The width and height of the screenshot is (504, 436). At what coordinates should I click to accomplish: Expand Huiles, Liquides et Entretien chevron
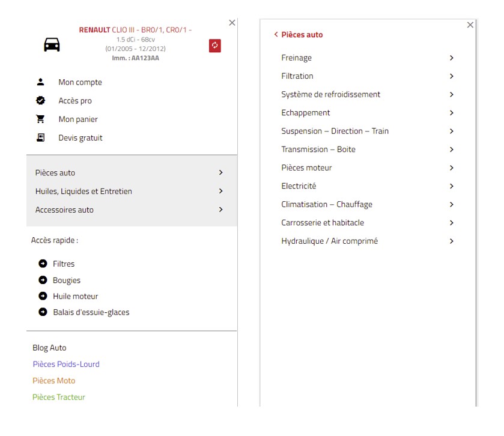[x=221, y=191]
